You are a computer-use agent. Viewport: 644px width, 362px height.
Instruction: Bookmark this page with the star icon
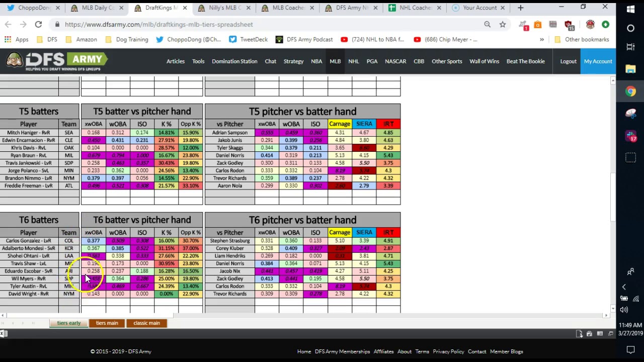(502, 24)
